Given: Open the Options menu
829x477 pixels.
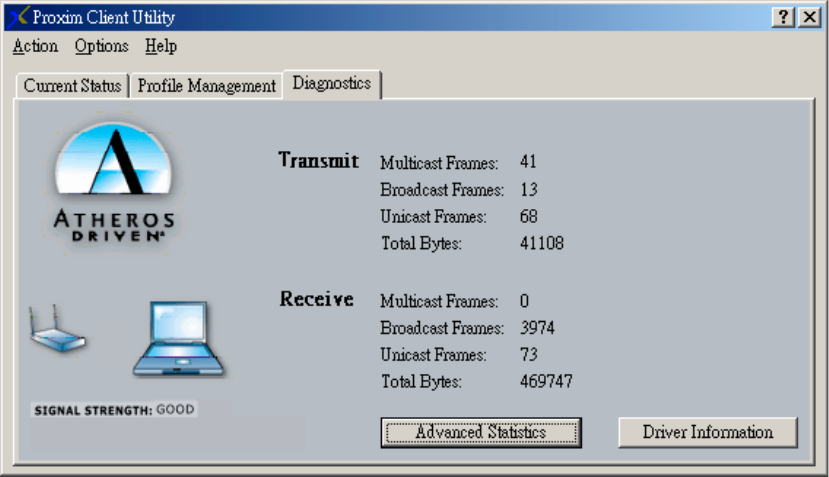Looking at the screenshot, I should click(x=102, y=47).
